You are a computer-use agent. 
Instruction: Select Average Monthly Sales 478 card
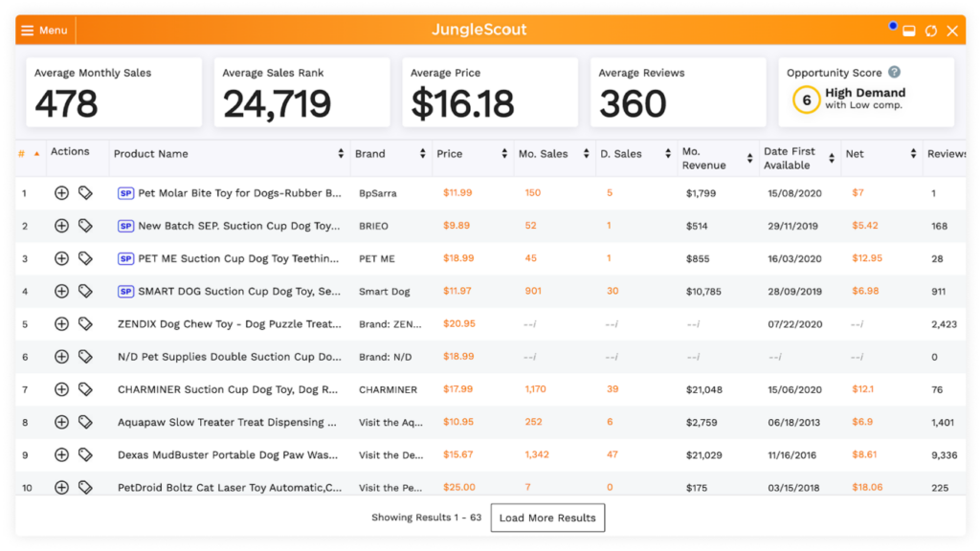pos(114,93)
